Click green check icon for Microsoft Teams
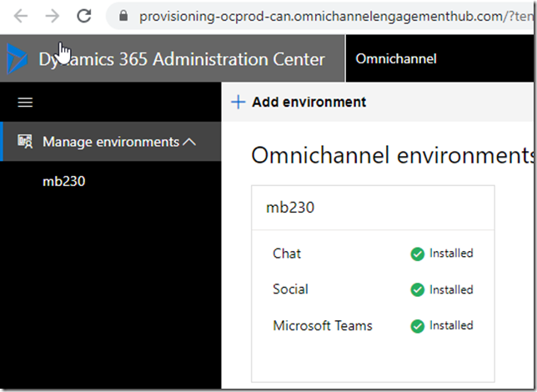Screen dimensions: 537x392 click(418, 326)
